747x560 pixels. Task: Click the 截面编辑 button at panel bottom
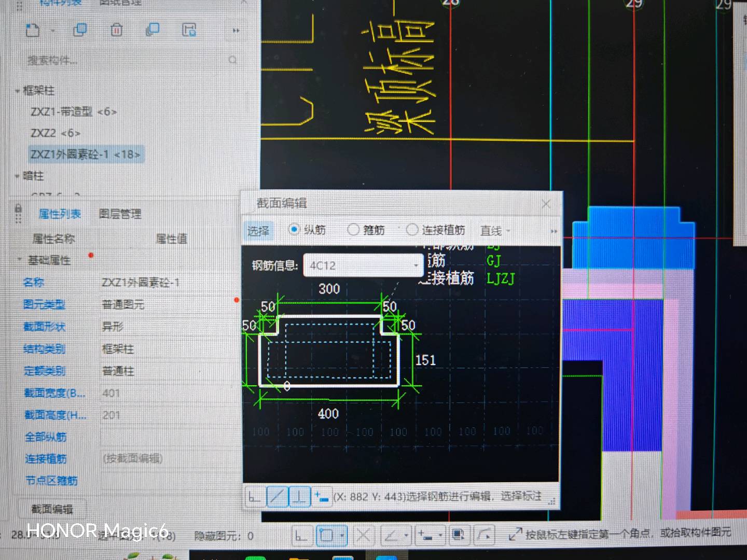[52, 509]
